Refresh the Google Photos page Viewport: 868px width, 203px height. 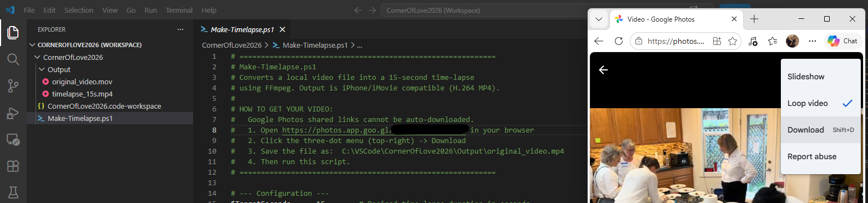click(x=618, y=41)
